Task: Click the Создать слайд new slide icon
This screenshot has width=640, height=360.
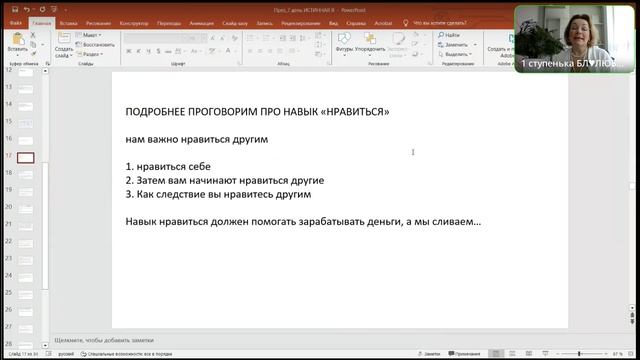Action: [64, 38]
